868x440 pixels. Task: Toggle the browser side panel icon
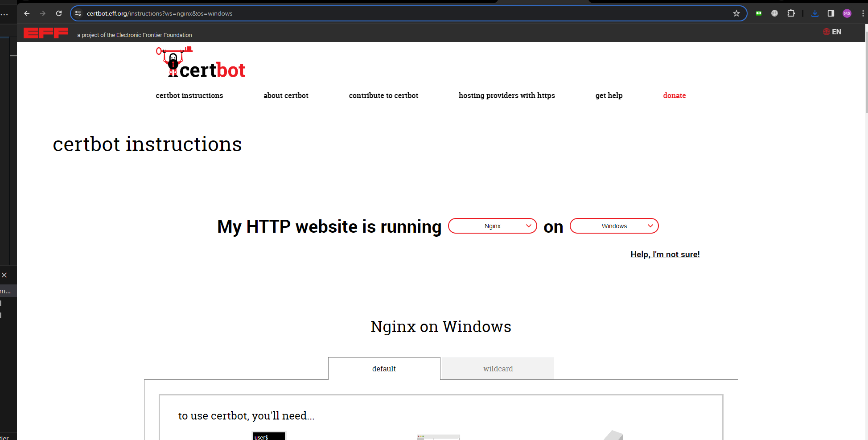point(831,13)
